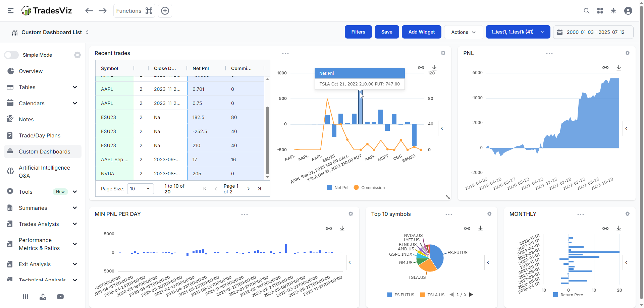644x308 pixels.
Task: Open the Functions command button
Action: (134, 11)
